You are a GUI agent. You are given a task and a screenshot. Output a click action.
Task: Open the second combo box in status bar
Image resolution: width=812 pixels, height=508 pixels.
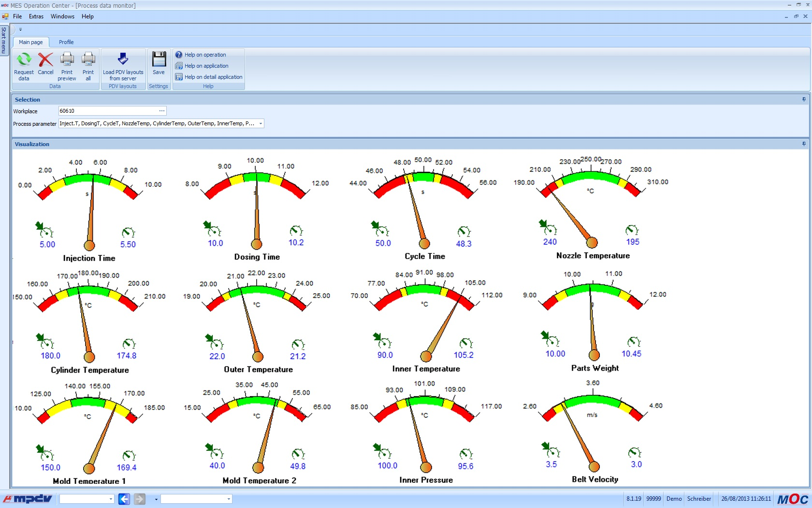[196, 499]
